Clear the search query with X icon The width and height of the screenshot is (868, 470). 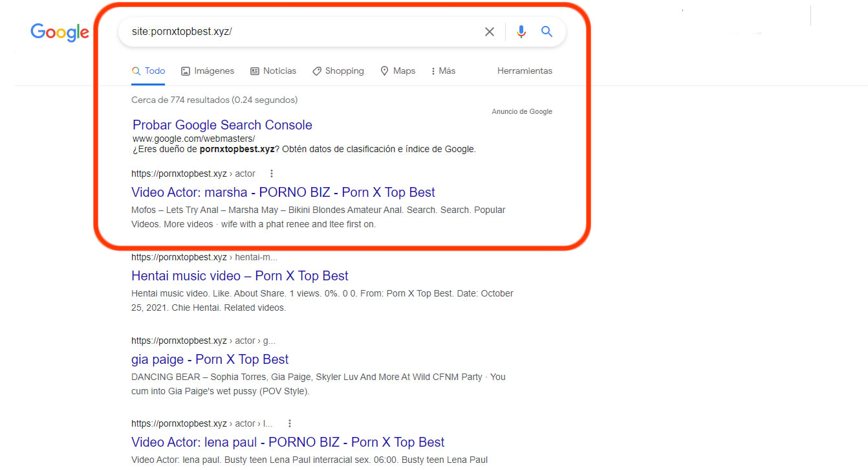click(x=490, y=32)
